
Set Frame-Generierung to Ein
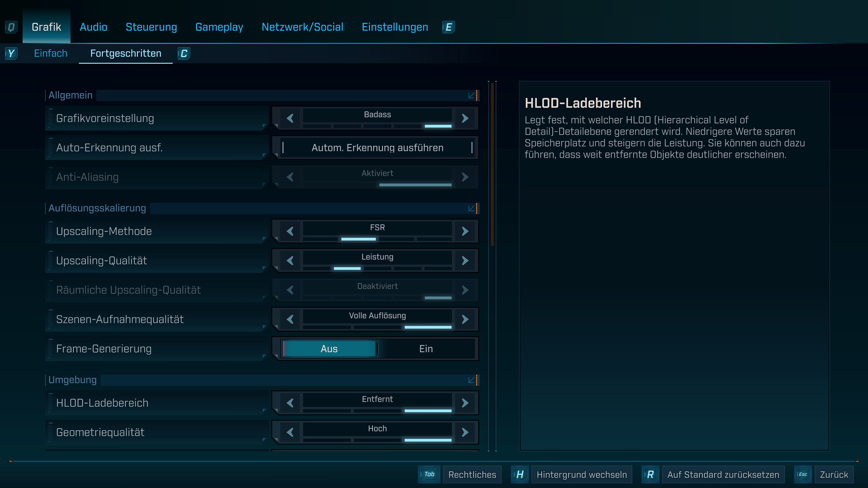(x=426, y=349)
